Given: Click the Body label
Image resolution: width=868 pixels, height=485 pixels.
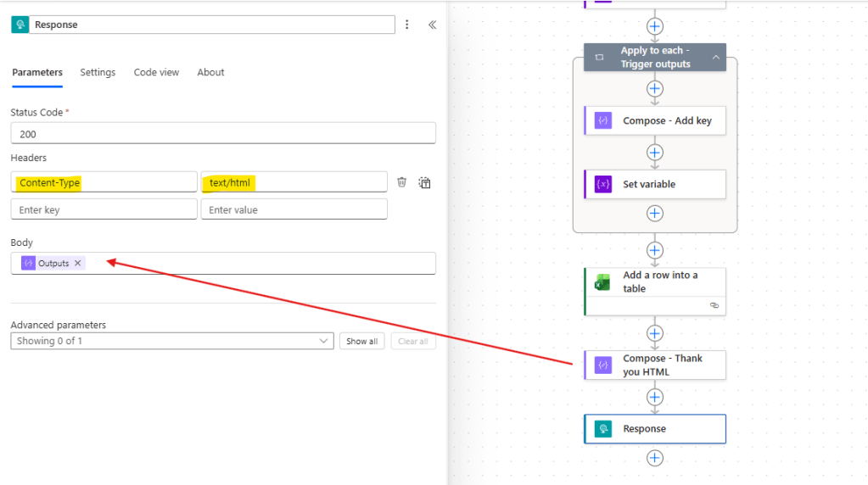Looking at the screenshot, I should pos(21,242).
